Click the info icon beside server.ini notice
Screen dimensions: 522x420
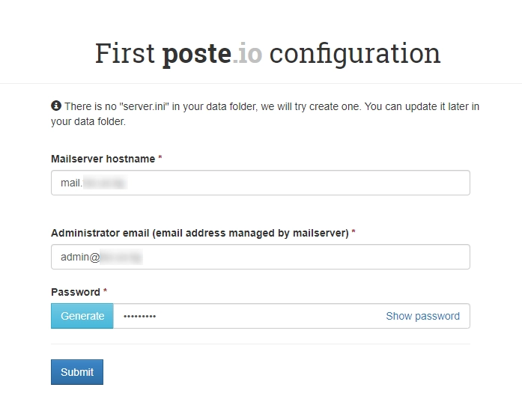pos(56,106)
